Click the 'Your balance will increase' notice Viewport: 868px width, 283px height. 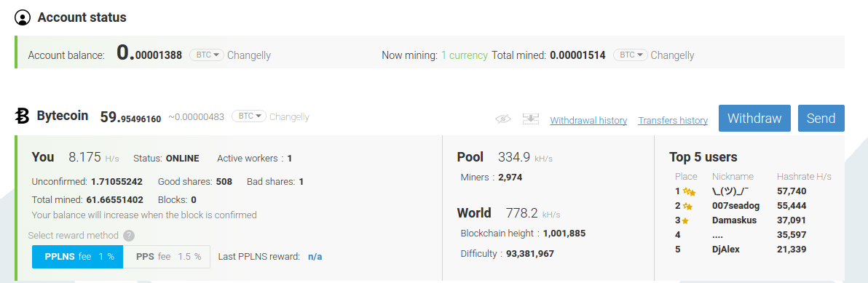tap(144, 215)
